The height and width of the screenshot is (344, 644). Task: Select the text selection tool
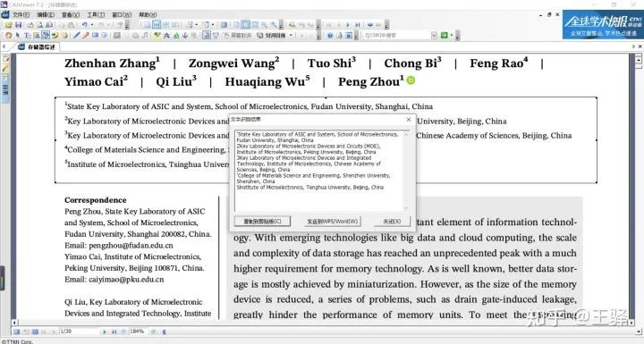(27, 36)
